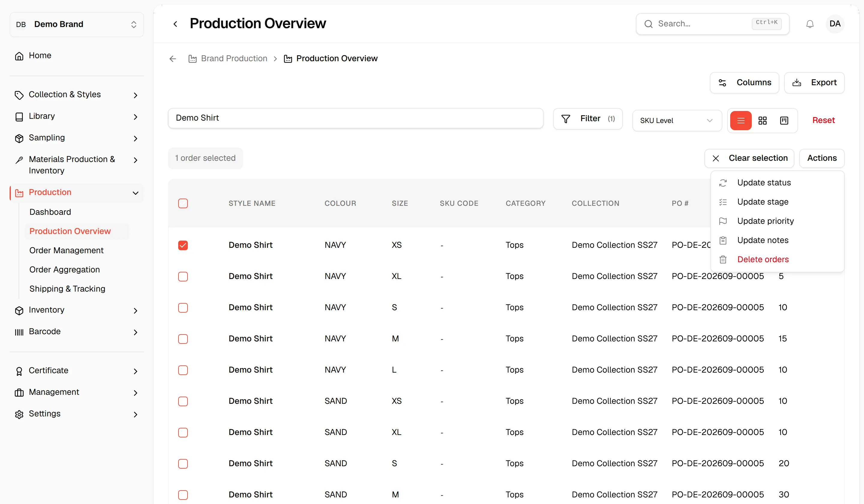Click the red Reset link
This screenshot has height=504, width=864.
823,120
